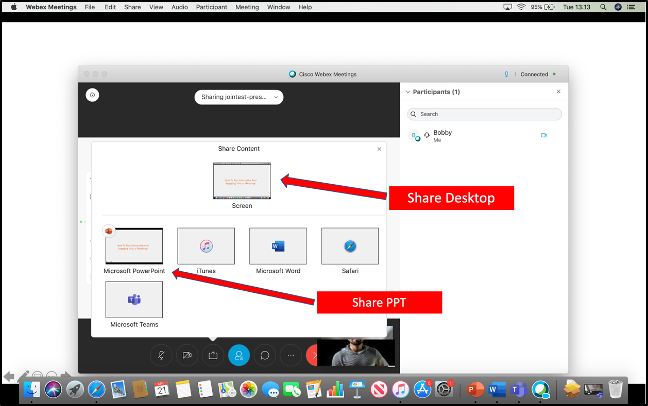Click the video camera icon beside Bobby

click(544, 135)
